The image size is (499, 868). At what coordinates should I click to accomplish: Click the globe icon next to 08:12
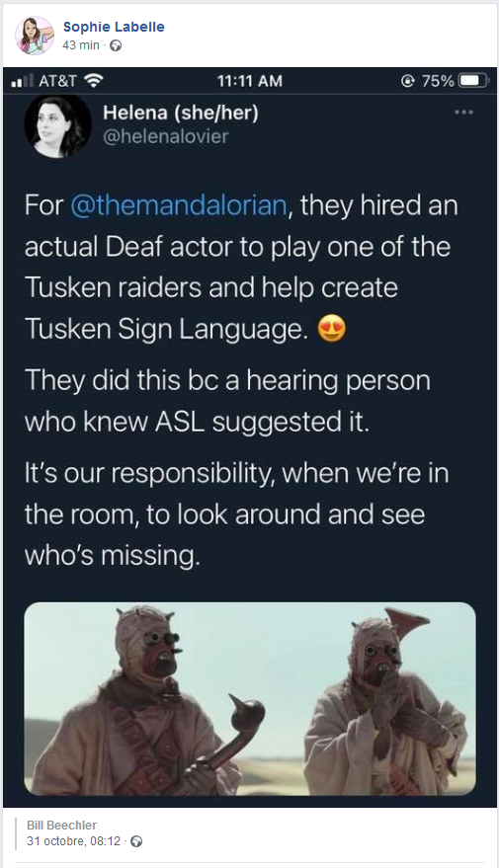pyautogui.click(x=136, y=842)
